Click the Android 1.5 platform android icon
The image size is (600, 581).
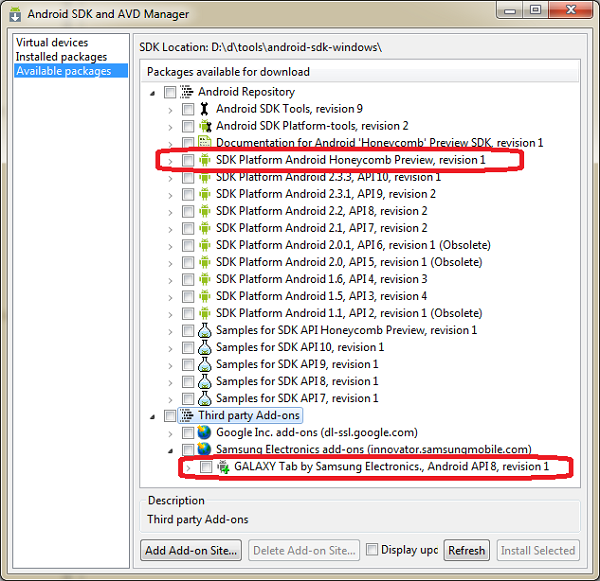click(205, 296)
